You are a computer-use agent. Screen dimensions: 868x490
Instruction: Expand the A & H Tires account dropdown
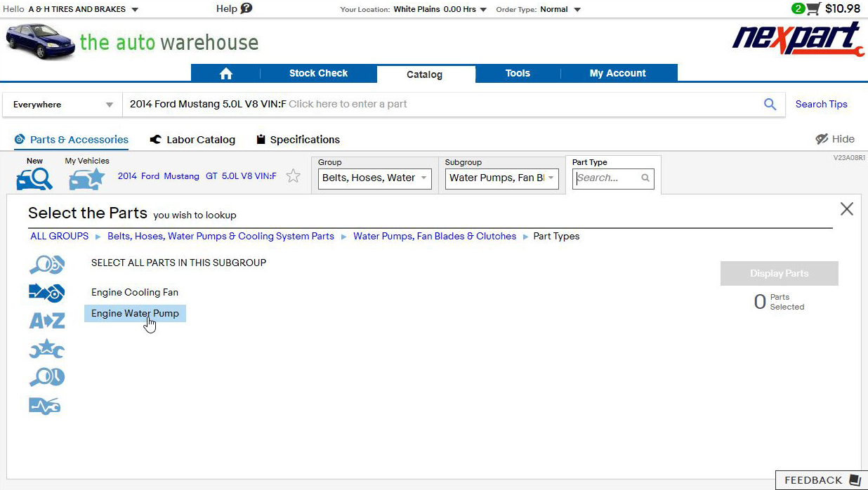pos(135,10)
